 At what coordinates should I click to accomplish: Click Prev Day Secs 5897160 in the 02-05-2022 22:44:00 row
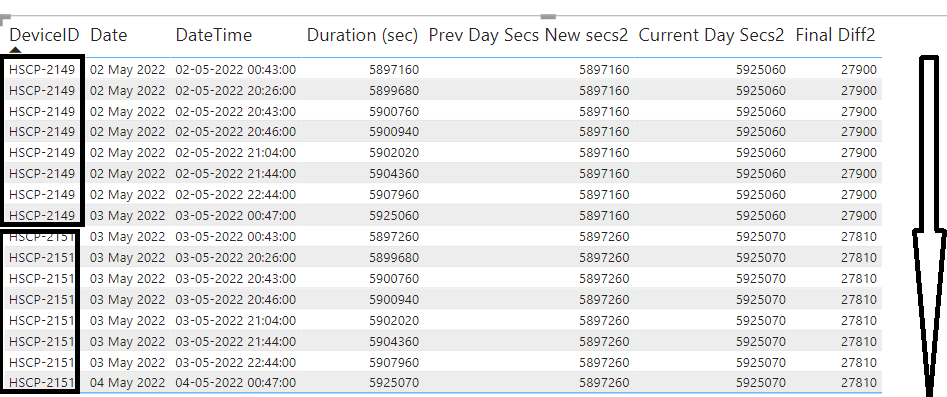coord(604,195)
